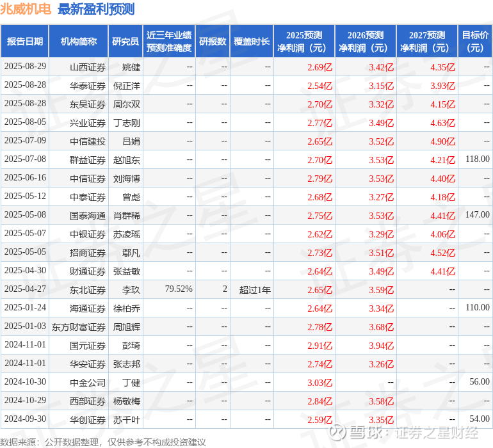493x448 pixels.
Task: Select the 2025-08-05 date cell
Action: [x=25, y=122]
